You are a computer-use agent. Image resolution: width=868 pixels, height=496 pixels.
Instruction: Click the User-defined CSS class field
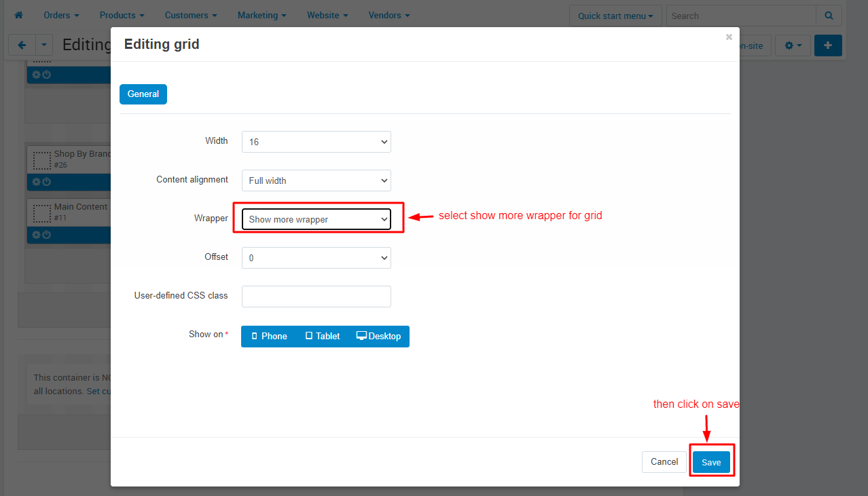[x=317, y=297]
